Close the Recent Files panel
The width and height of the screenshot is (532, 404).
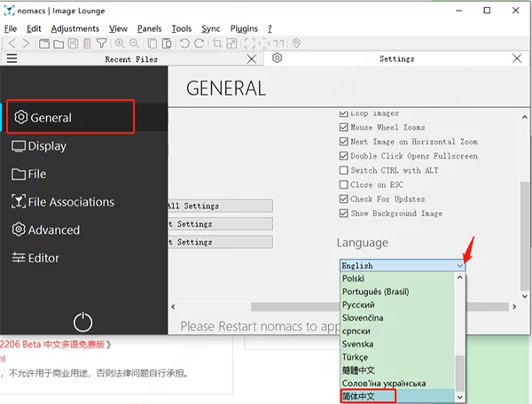click(252, 58)
